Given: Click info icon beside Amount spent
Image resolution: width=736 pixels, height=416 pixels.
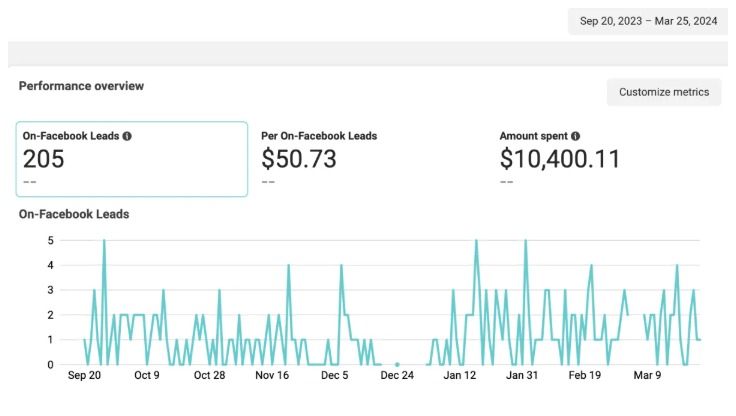Looking at the screenshot, I should pyautogui.click(x=575, y=136).
